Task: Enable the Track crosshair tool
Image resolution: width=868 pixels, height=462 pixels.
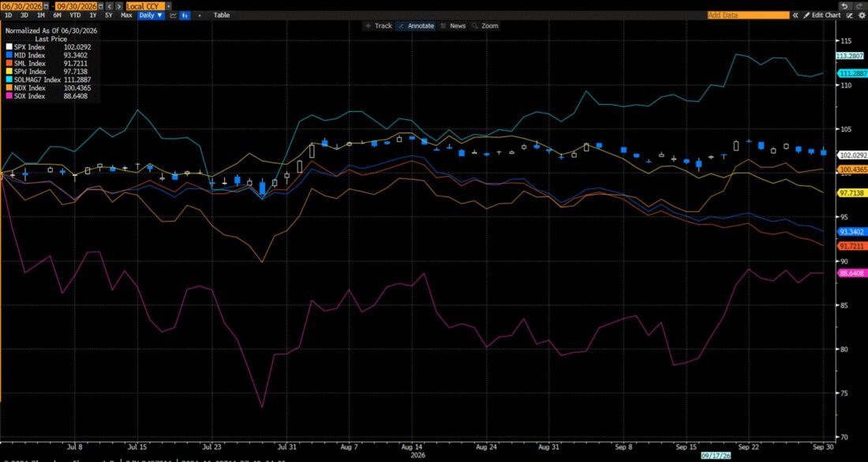Action: pos(379,26)
